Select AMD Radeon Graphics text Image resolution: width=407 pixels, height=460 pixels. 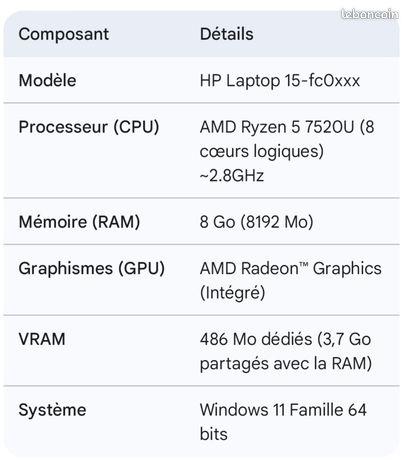coord(290,268)
